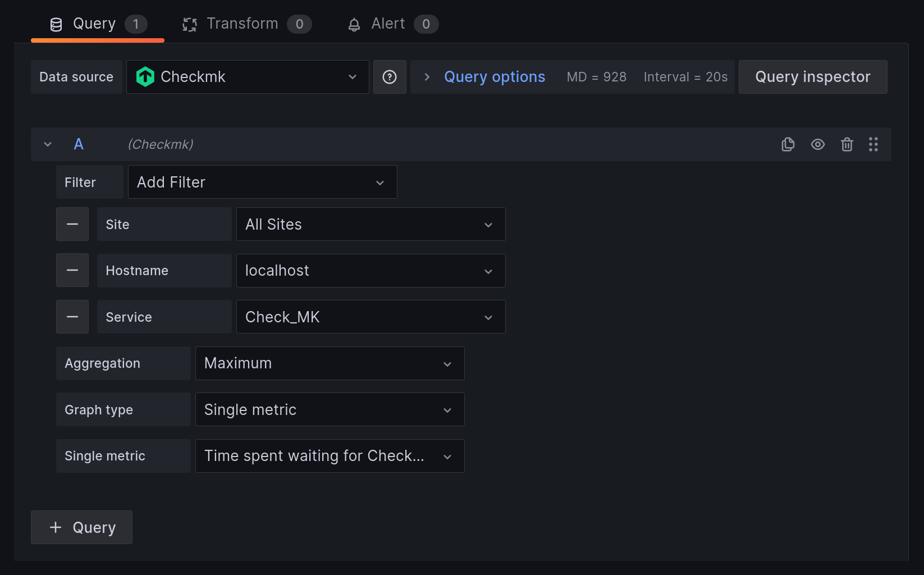Switch to the Transform tab

pos(246,24)
